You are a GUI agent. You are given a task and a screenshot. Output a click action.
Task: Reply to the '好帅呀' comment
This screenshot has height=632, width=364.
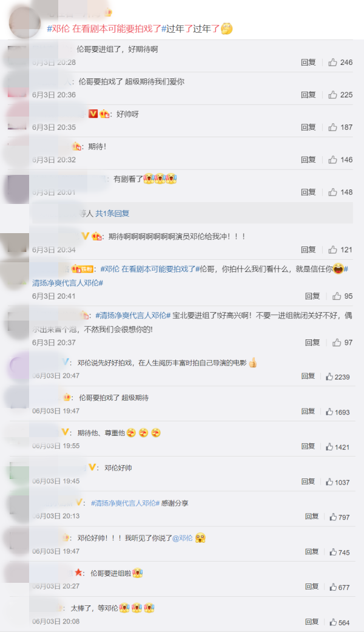click(x=308, y=127)
